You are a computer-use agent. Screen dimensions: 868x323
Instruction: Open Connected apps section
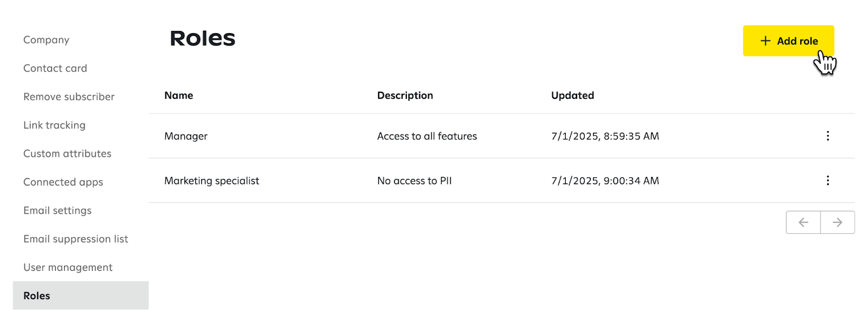point(63,182)
